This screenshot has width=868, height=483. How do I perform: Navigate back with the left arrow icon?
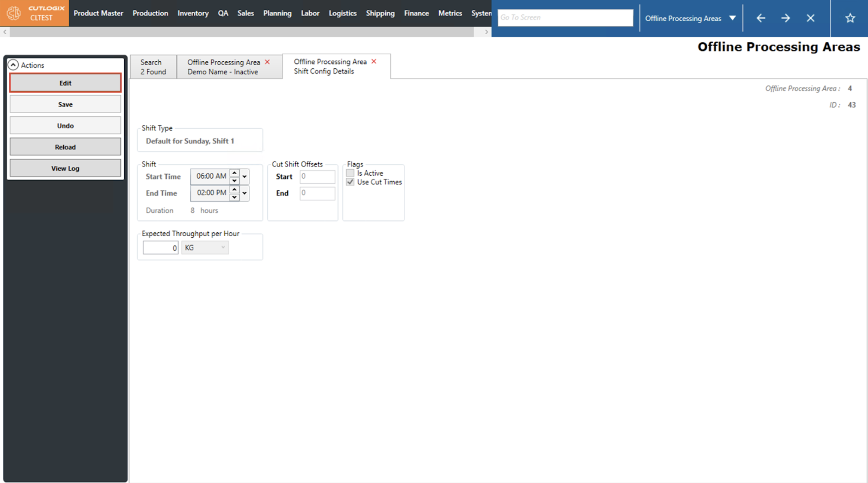[x=760, y=18]
